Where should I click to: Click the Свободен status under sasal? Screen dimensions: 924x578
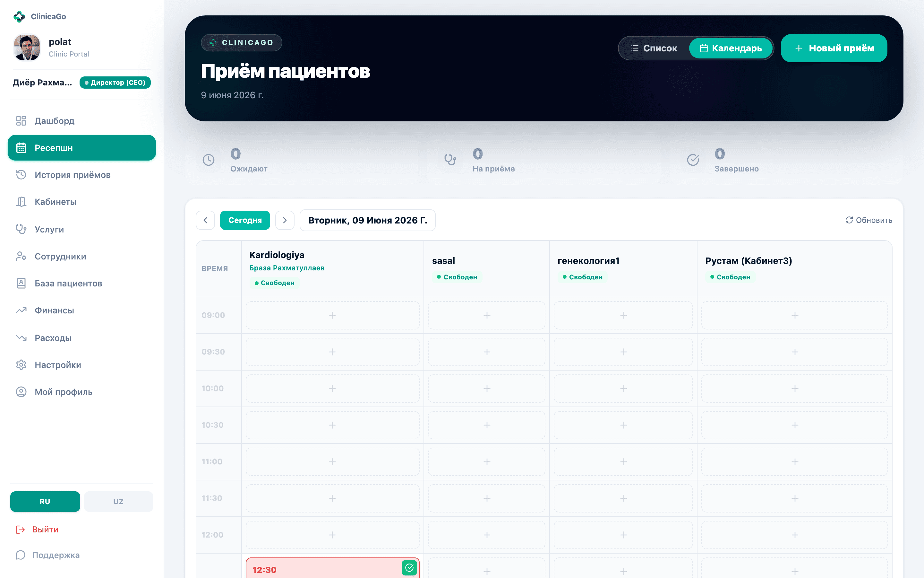click(x=457, y=277)
